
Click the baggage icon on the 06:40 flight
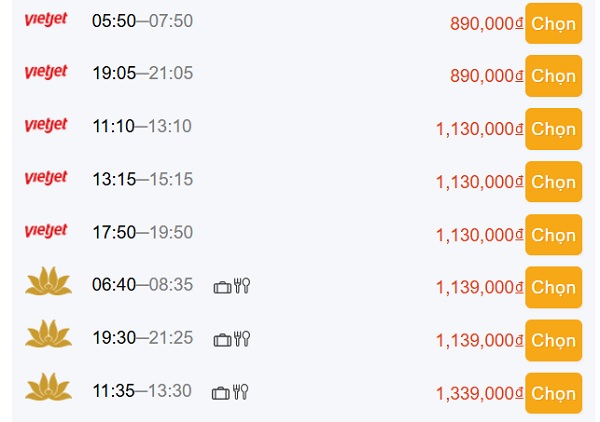[x=222, y=287]
